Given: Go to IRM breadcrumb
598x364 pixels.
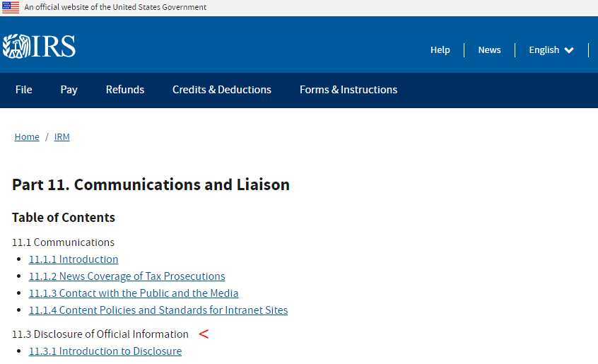Looking at the screenshot, I should 61,137.
